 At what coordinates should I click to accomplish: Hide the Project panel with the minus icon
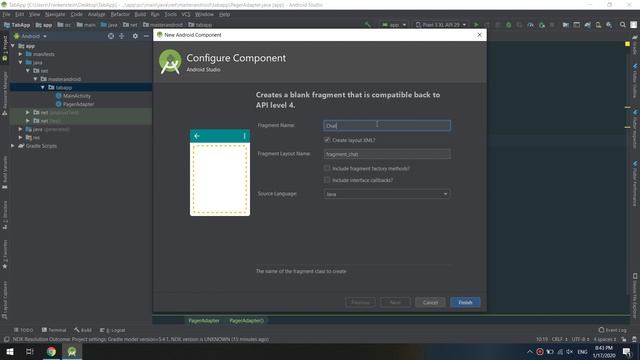(146, 36)
